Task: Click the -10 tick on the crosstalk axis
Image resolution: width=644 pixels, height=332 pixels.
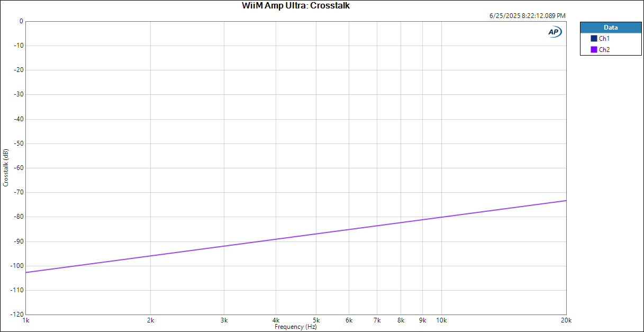Action: click(x=19, y=46)
